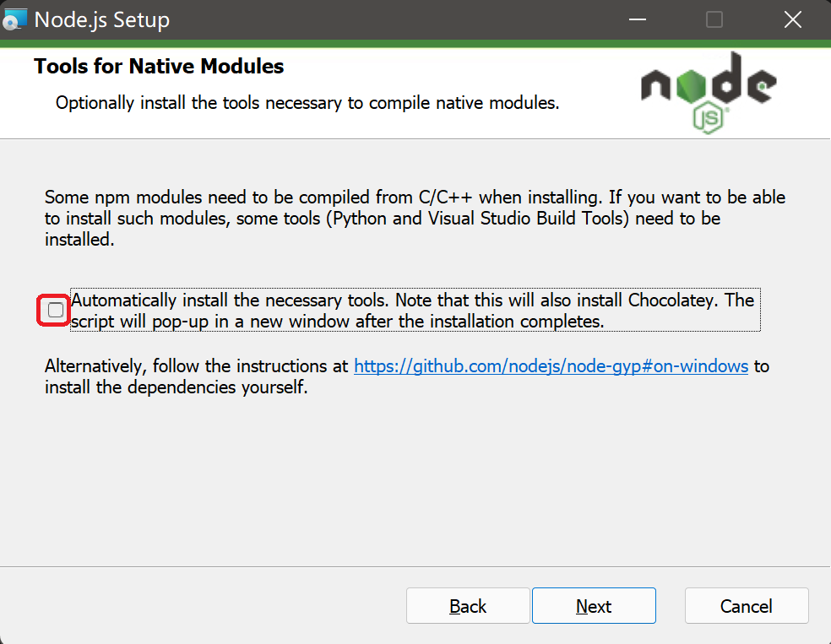The height and width of the screenshot is (644, 831).
Task: Click the 'Optionally install the tools' subtitle
Action: click(x=307, y=104)
